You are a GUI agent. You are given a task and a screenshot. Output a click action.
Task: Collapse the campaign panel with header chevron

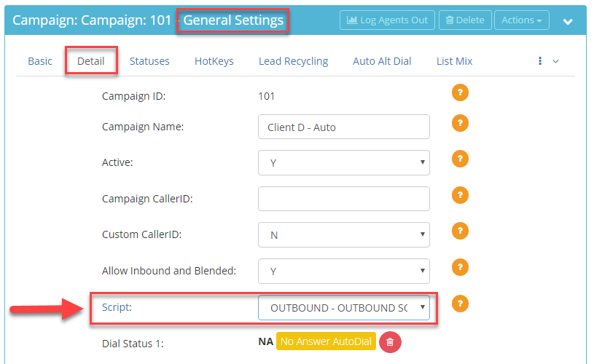pos(568,22)
